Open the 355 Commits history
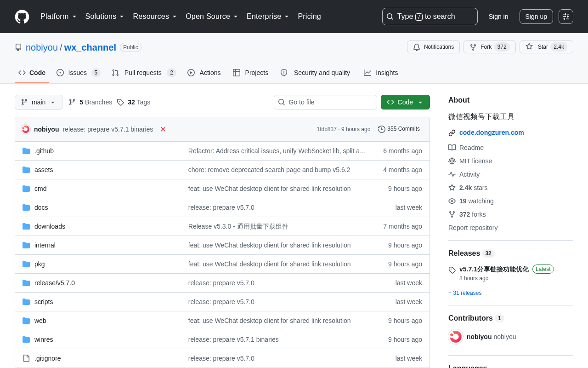588x368 pixels. coord(399,129)
